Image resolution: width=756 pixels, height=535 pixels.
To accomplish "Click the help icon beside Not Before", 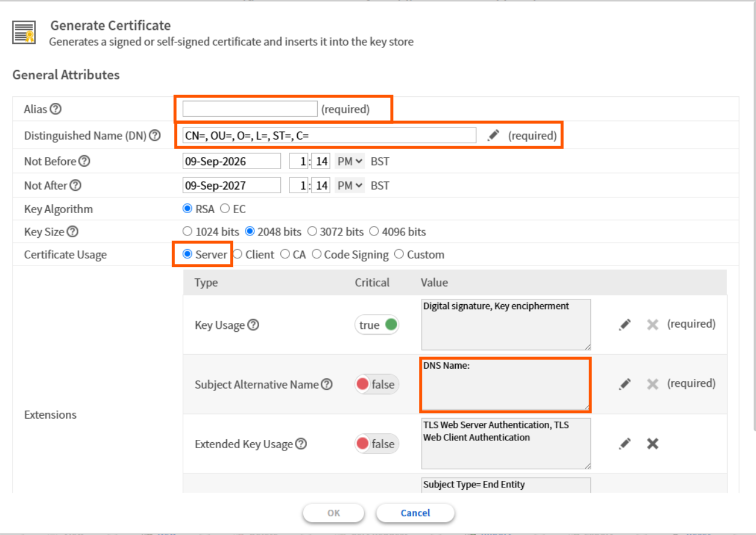I will [85, 161].
